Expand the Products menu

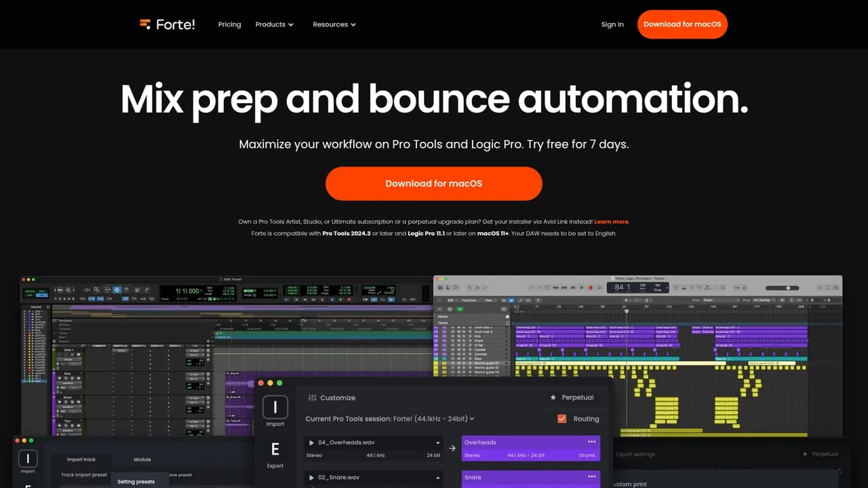coord(274,24)
